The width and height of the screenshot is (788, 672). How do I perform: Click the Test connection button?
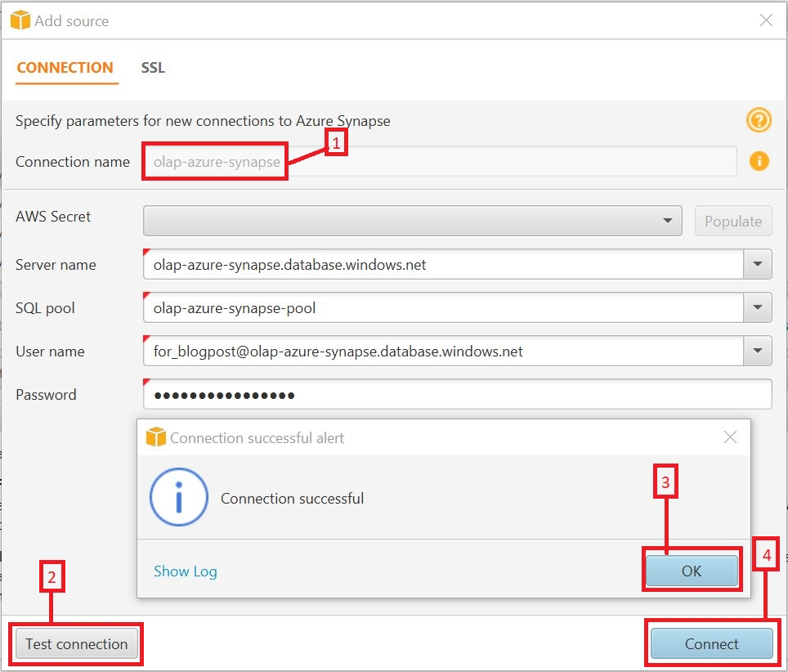click(x=76, y=643)
